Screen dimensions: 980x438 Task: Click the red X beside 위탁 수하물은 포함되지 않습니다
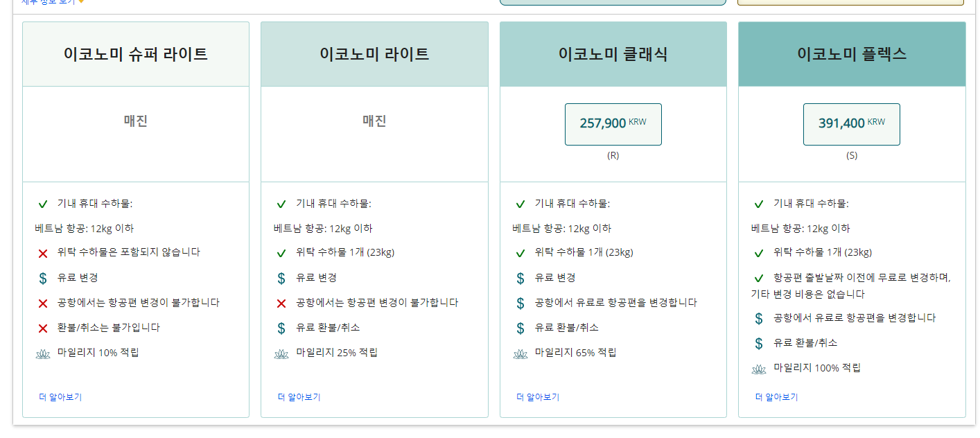[43, 253]
